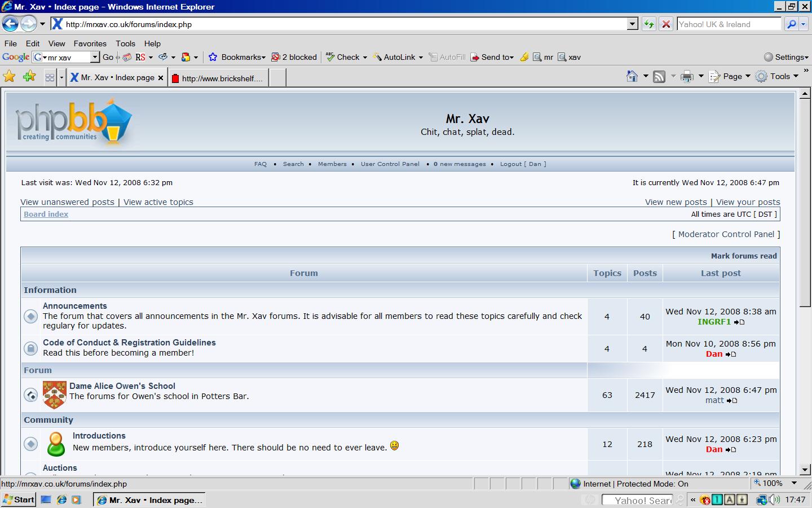Click the Dame Alice Owen's School crest image
Screen dimensions: 812x508
point(55,395)
